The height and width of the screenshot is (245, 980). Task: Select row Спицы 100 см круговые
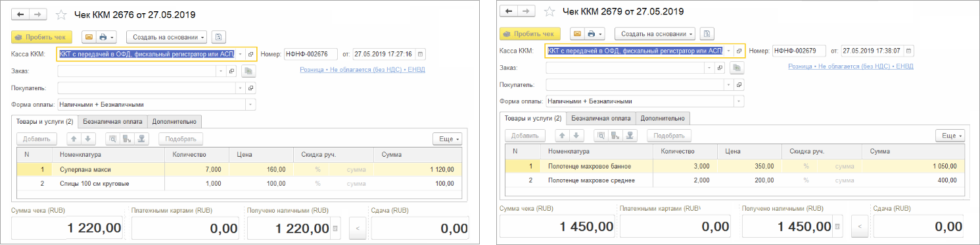240,183
